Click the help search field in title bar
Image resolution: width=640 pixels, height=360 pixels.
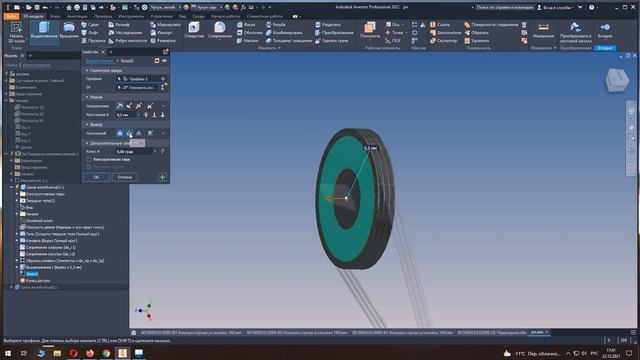pos(504,7)
